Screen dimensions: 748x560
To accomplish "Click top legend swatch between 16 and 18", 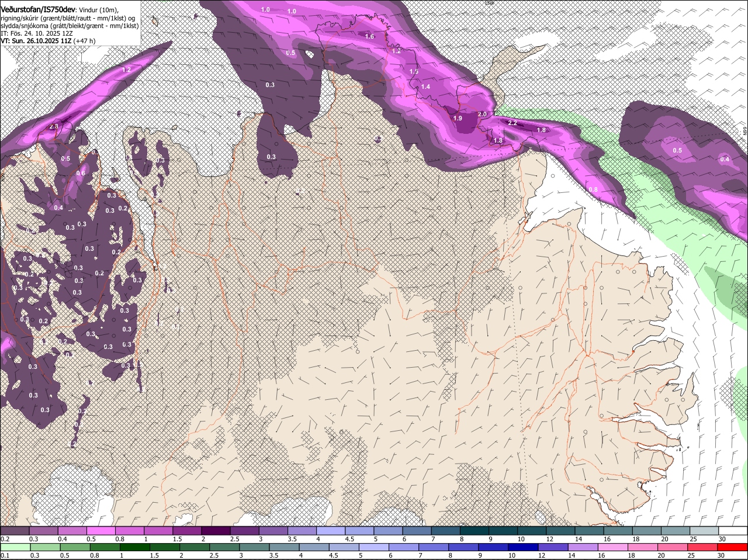I will (618, 531).
